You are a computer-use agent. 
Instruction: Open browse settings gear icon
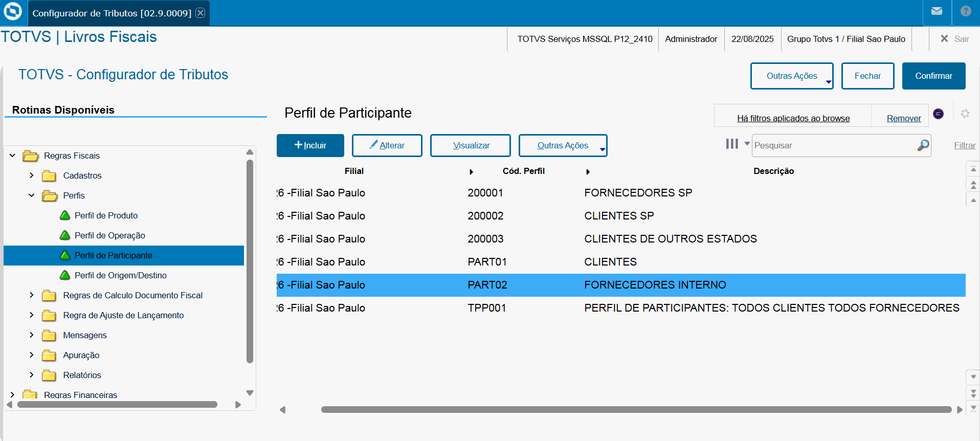[965, 114]
